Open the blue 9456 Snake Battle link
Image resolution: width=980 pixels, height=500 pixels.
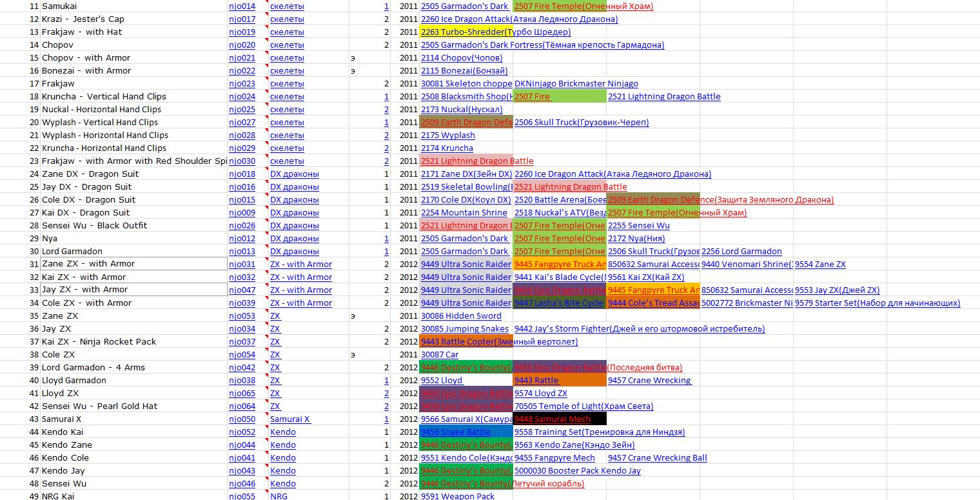tap(456, 432)
